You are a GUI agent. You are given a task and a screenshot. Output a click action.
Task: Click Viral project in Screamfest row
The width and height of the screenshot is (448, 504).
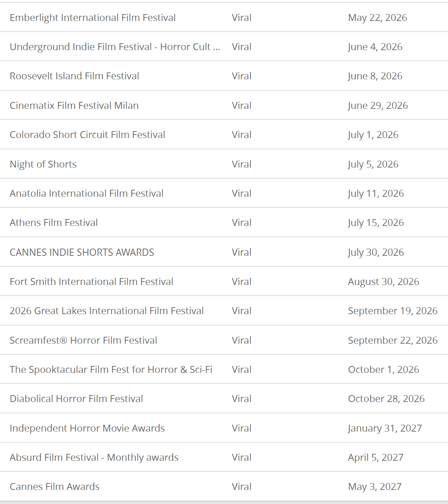tap(241, 340)
